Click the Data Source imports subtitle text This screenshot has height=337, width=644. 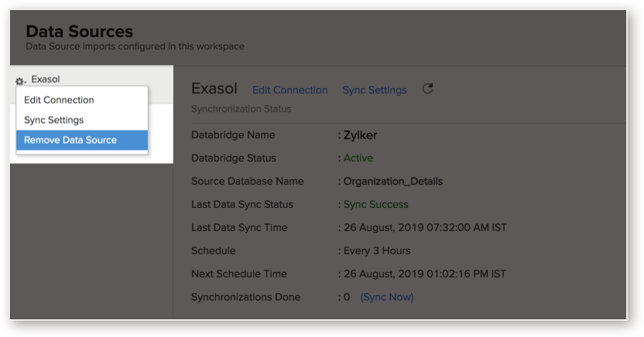(135, 46)
